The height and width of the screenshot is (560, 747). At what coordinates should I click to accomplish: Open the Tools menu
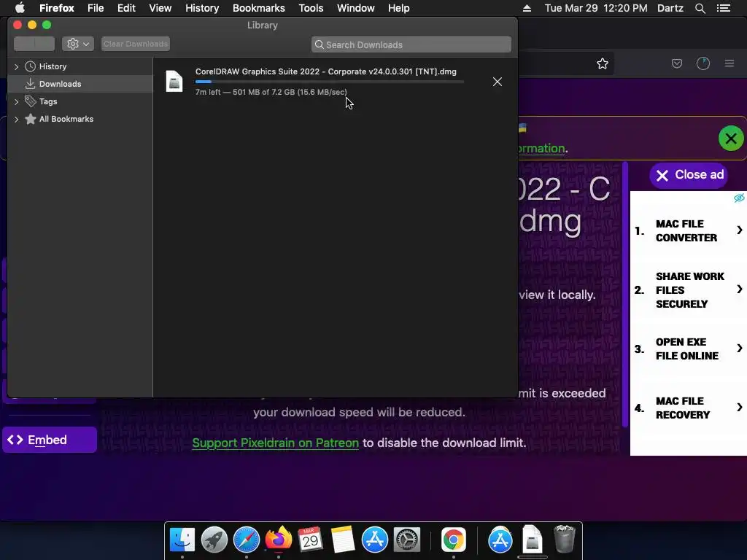tap(311, 8)
